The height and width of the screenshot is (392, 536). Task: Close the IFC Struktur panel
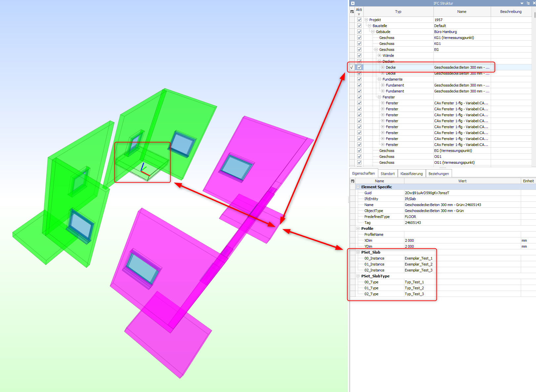click(534, 3)
